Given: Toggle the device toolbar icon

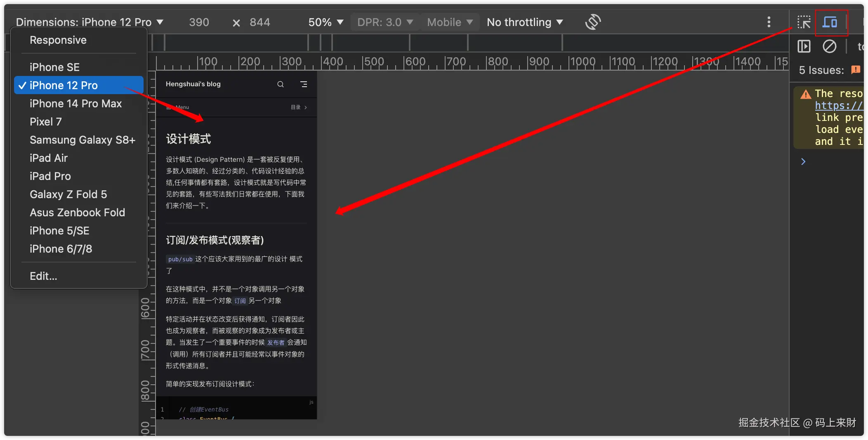Looking at the screenshot, I should [830, 22].
